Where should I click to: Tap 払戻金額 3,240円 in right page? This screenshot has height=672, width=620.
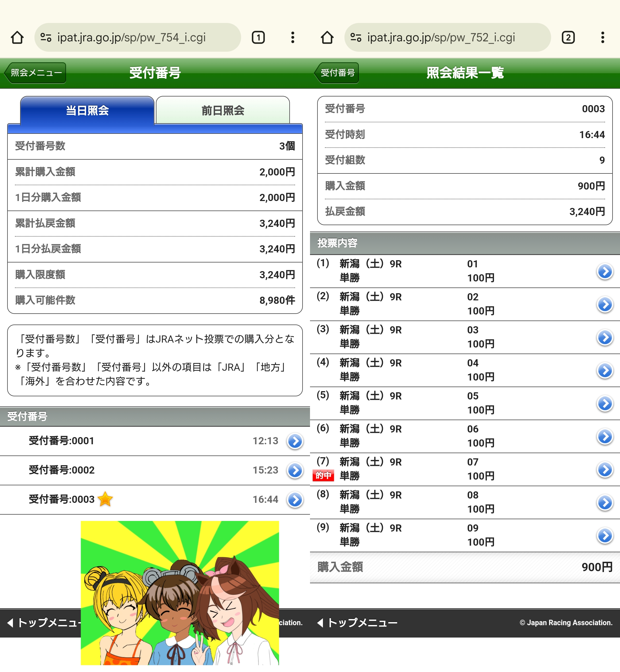click(x=587, y=211)
